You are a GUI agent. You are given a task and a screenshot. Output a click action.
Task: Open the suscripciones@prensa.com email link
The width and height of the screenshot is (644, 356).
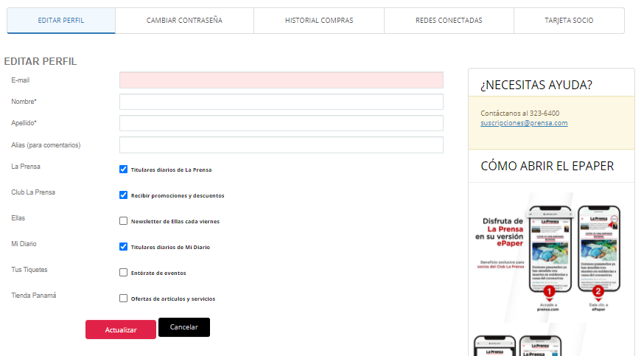(524, 123)
